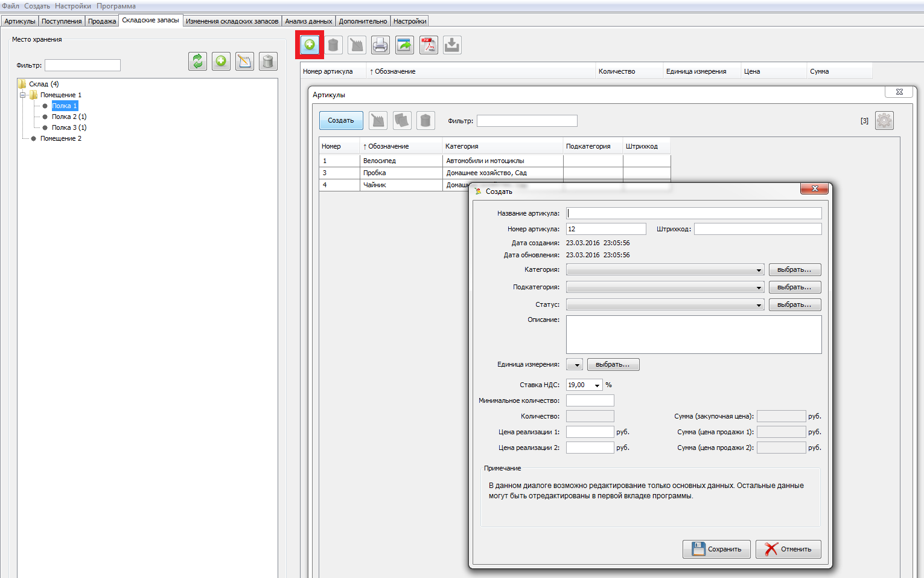
Task: Select Полка 2 (1) in the tree
Action: pyautogui.click(x=69, y=117)
